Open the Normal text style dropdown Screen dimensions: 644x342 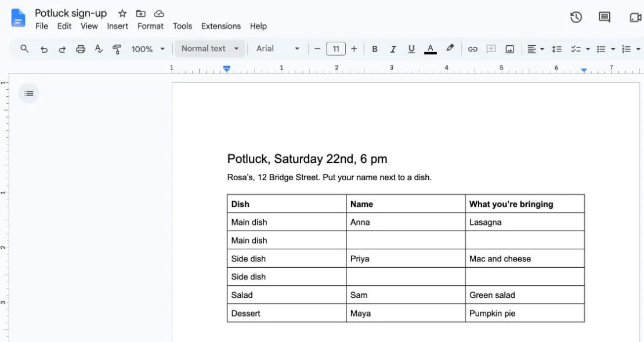210,49
